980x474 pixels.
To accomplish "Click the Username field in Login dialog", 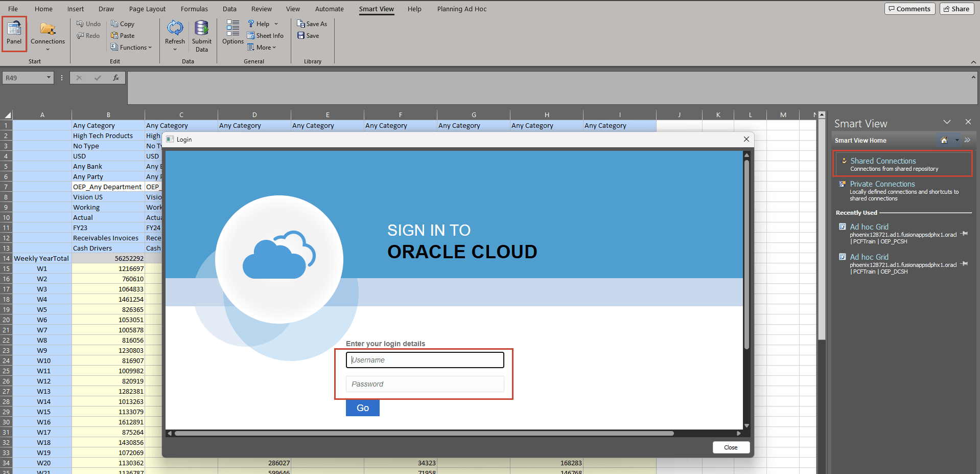I will point(425,360).
